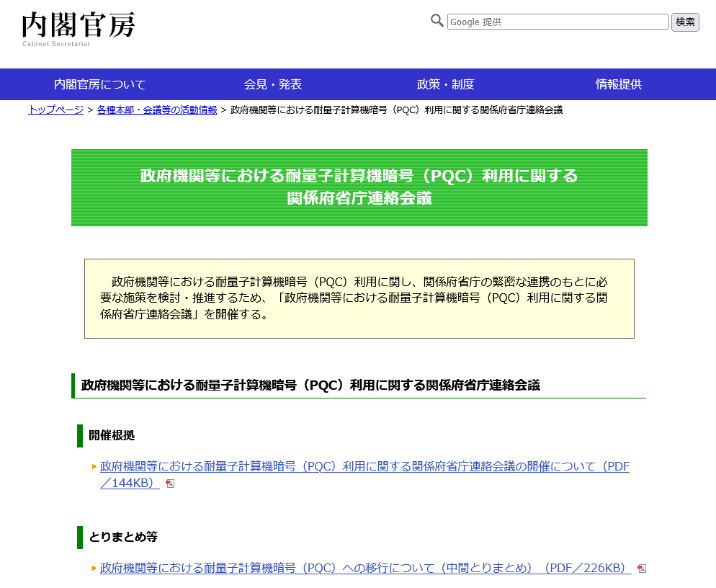The width and height of the screenshot is (716, 588).
Task: Open the 会見・発表 navigation item
Action: (x=273, y=84)
